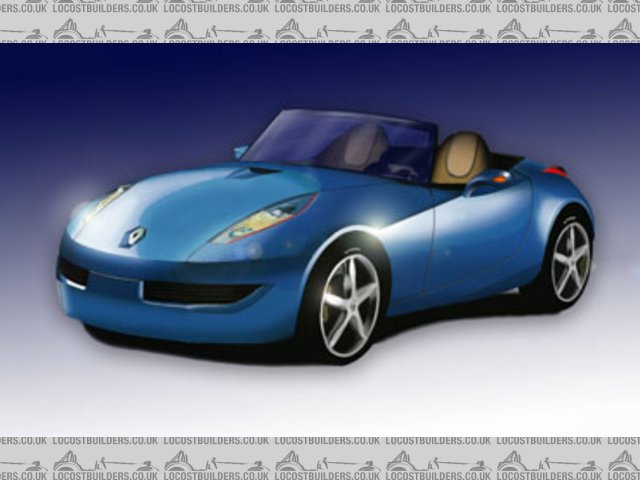The image size is (640, 480).
Task: Click the Renault diamond badge on the hood
Action: (x=135, y=236)
